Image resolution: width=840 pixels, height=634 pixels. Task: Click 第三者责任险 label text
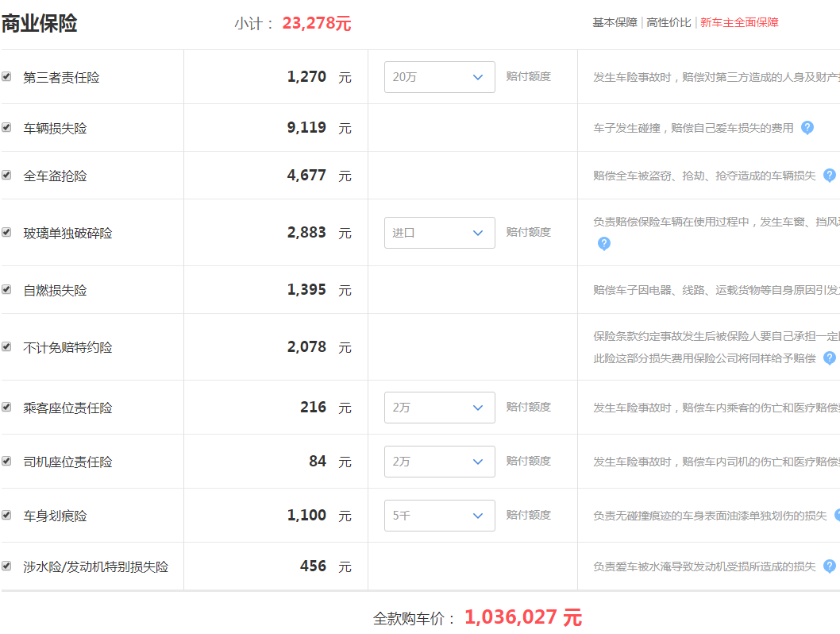click(61, 78)
